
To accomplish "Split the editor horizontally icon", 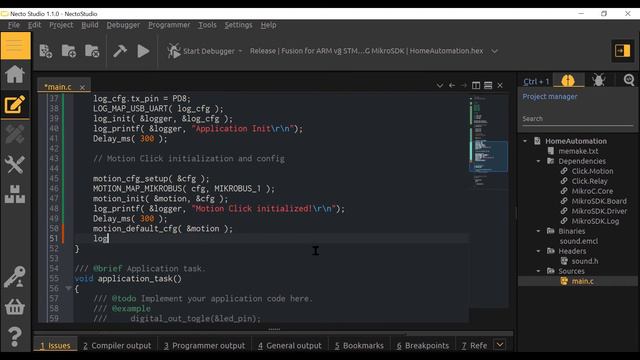I will 488,85.
